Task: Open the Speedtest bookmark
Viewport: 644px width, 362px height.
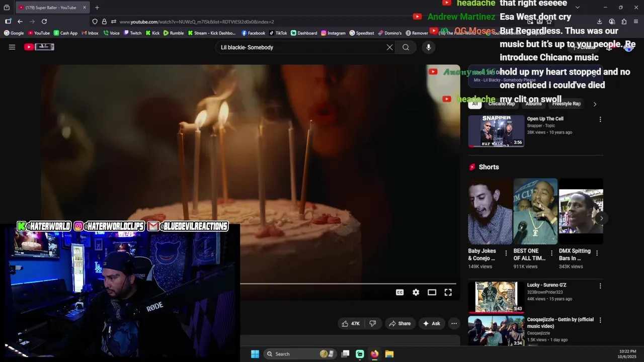Action: click(x=362, y=33)
